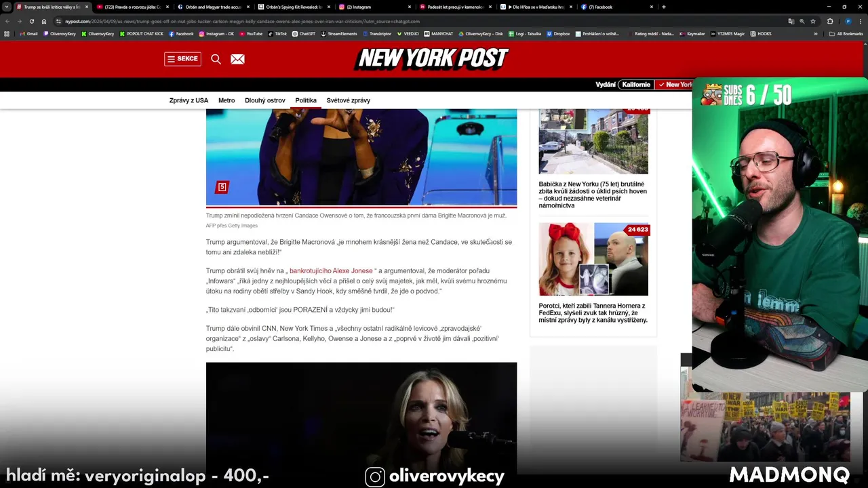Follow the 'bankrotujícího Alexe Jonese' link
Screen dimensions: 868x488
[331, 270]
